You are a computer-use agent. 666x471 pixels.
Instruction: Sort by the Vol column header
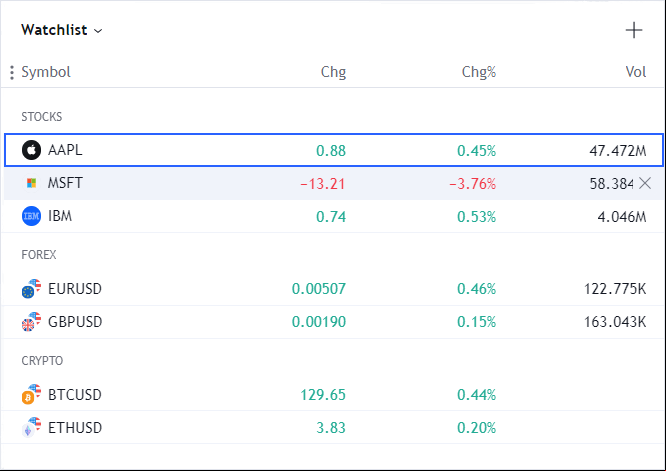635,72
